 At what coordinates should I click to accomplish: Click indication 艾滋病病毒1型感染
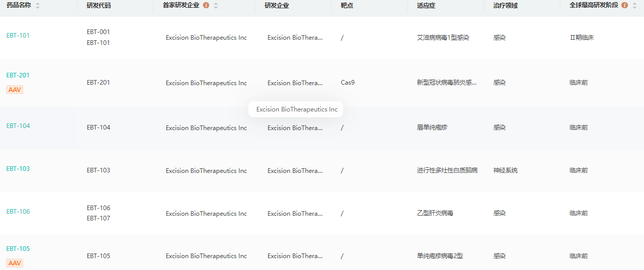443,38
